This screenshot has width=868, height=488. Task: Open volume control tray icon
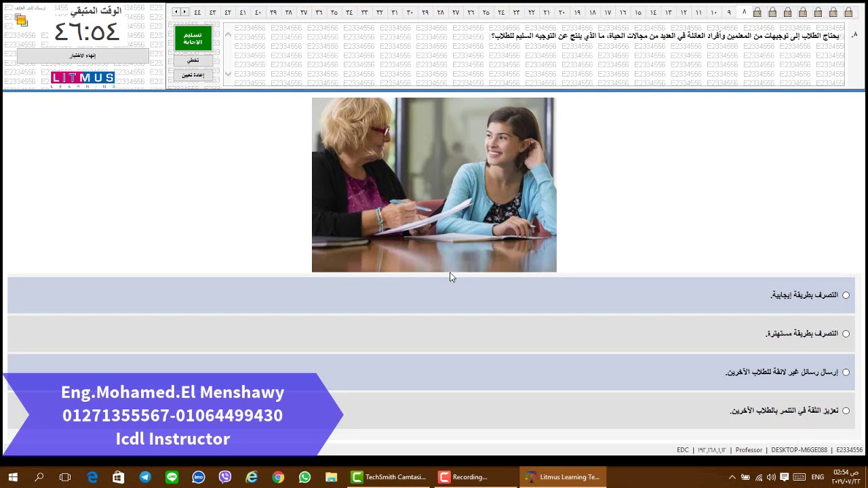point(772,477)
